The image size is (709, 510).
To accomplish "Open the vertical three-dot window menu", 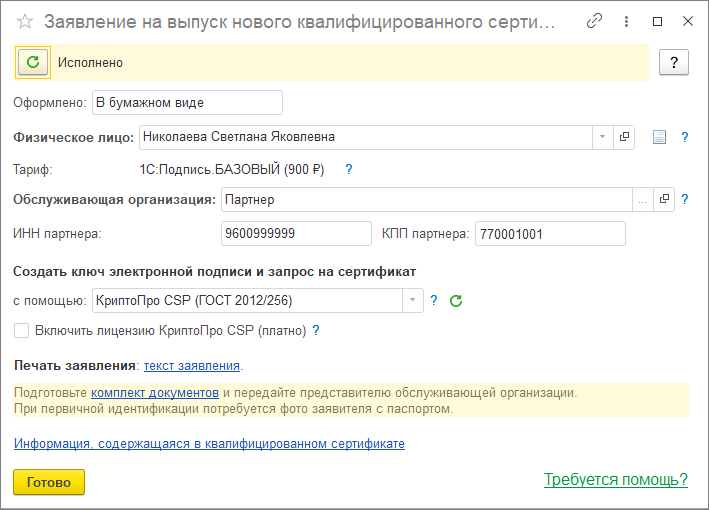I will point(626,21).
